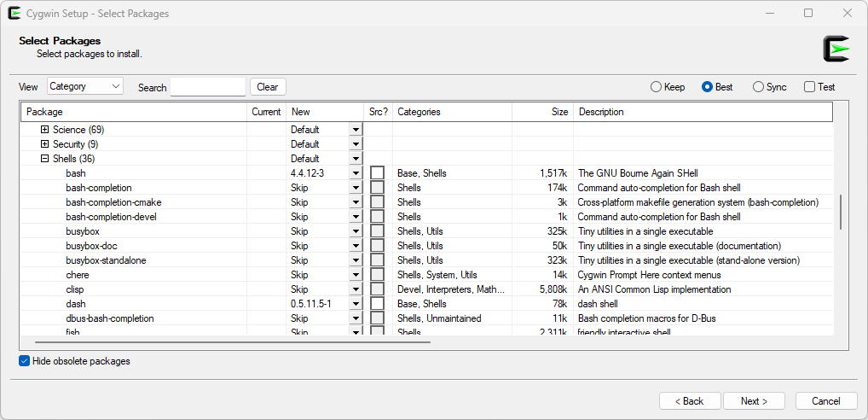Click the Cygwin icon in the title bar
The image size is (868, 420).
(x=14, y=13)
